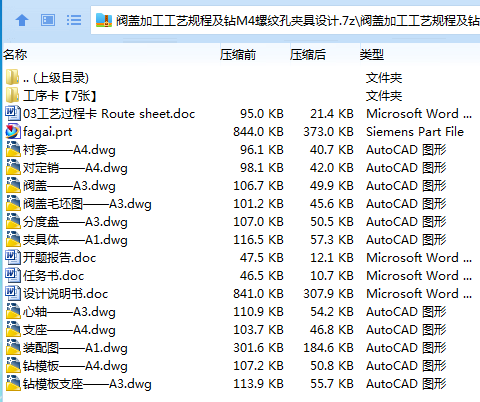This screenshot has height=402, width=480.
Task: Select DWG icon of 装配图——A1.dwg
Action: point(13,347)
